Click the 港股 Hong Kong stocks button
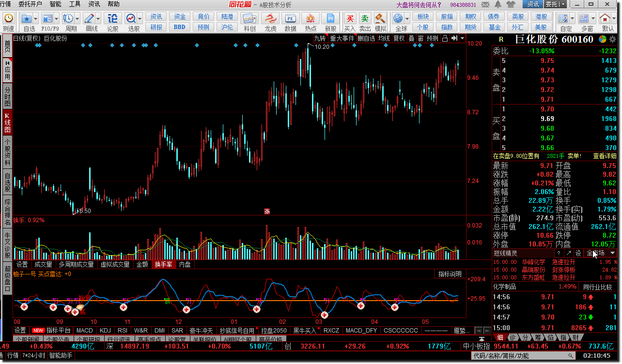 click(x=541, y=16)
